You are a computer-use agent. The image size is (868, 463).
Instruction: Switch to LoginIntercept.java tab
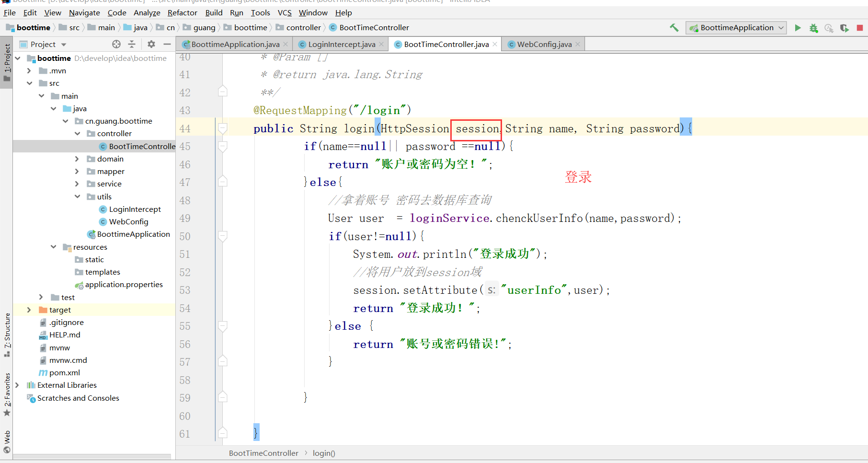point(342,44)
